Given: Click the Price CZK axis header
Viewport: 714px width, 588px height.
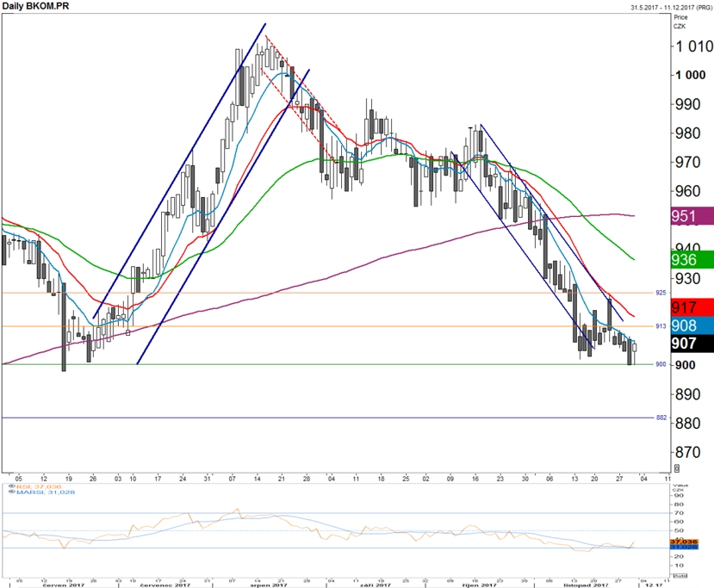Looking at the screenshot, I should coord(680,22).
